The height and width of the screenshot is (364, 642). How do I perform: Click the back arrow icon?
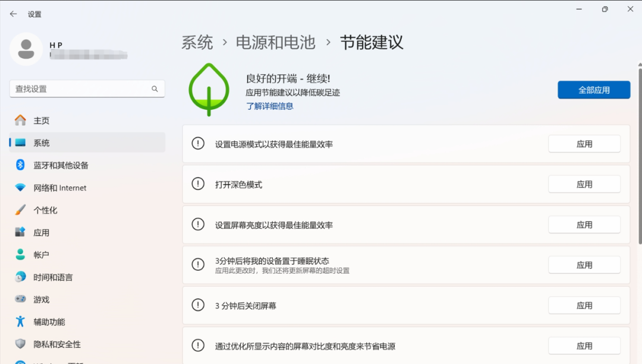click(14, 14)
